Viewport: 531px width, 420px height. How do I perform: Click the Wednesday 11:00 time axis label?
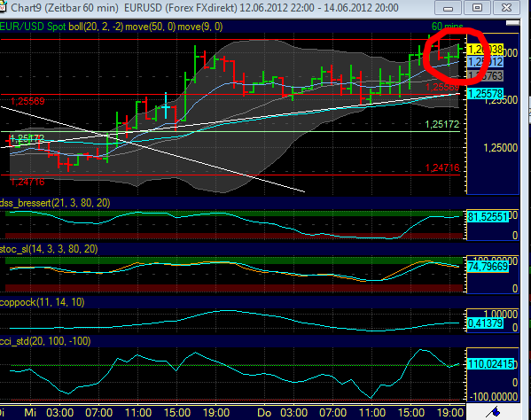(x=138, y=413)
